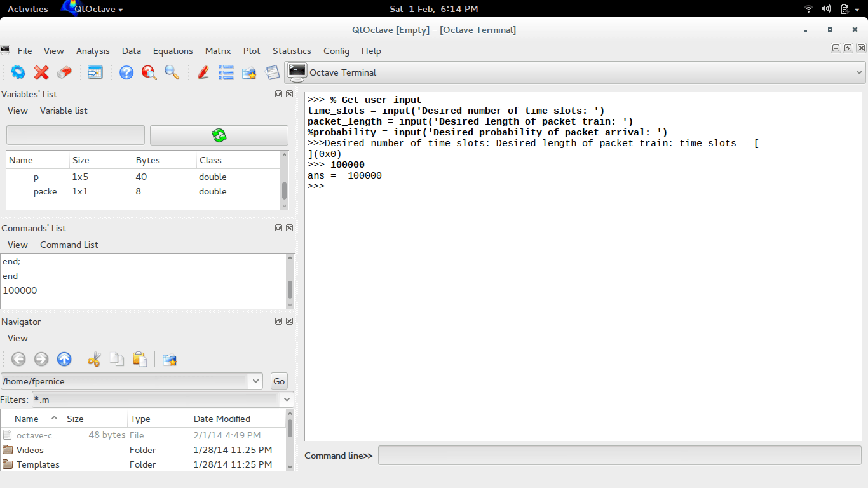Click the starred folder icon in main toolbar
The image size is (868, 488).
[x=248, y=72]
